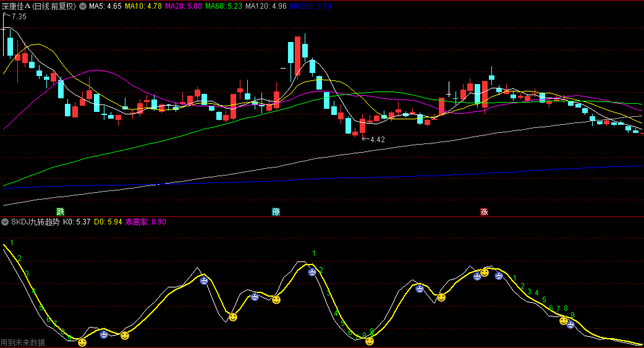Click the red 涨 marker on the timeline

tap(484, 211)
